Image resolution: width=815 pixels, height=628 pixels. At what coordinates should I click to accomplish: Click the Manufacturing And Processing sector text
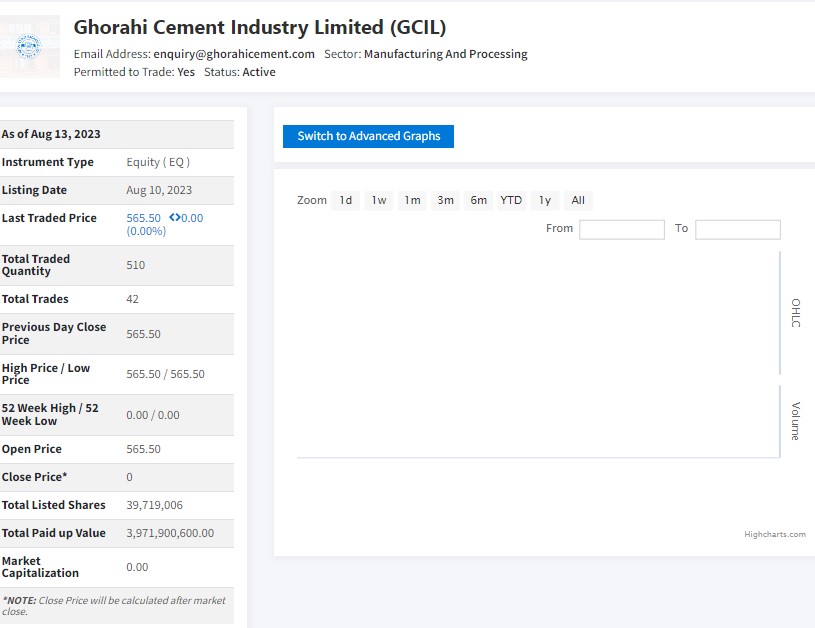[x=445, y=54]
